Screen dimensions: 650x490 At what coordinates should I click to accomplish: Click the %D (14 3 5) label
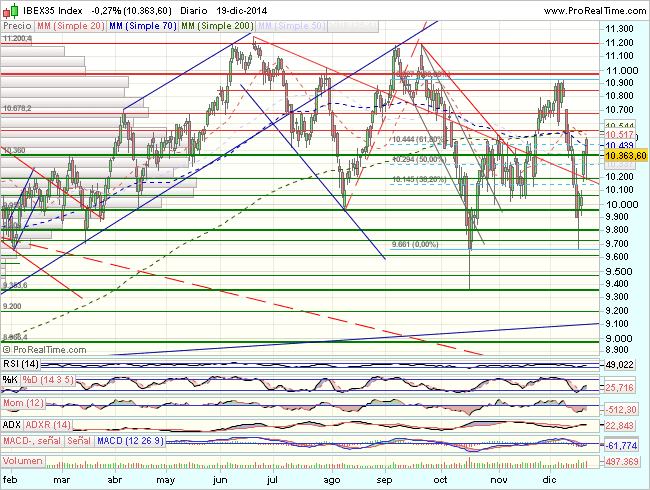(48, 380)
